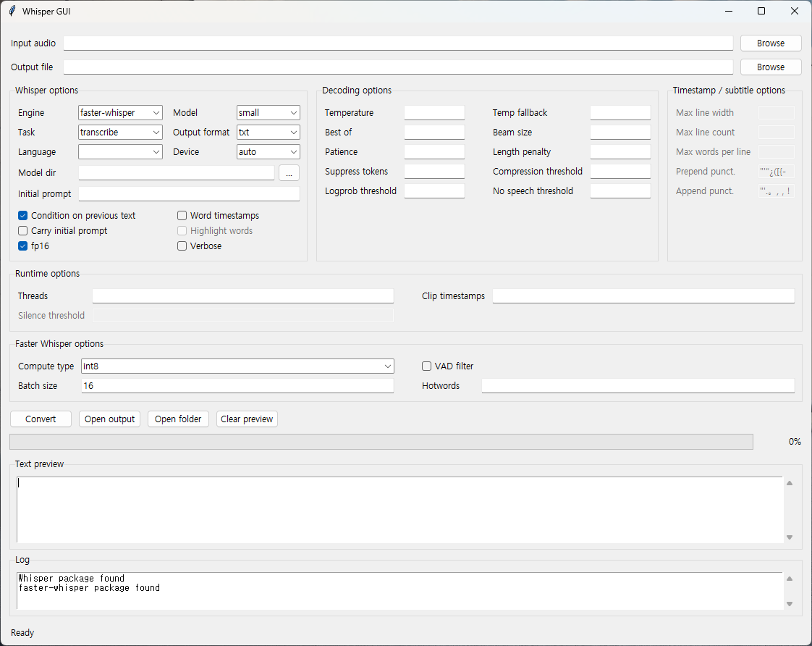Click the conversion progress bar
Viewport: 812px width, 646px height.
381,442
